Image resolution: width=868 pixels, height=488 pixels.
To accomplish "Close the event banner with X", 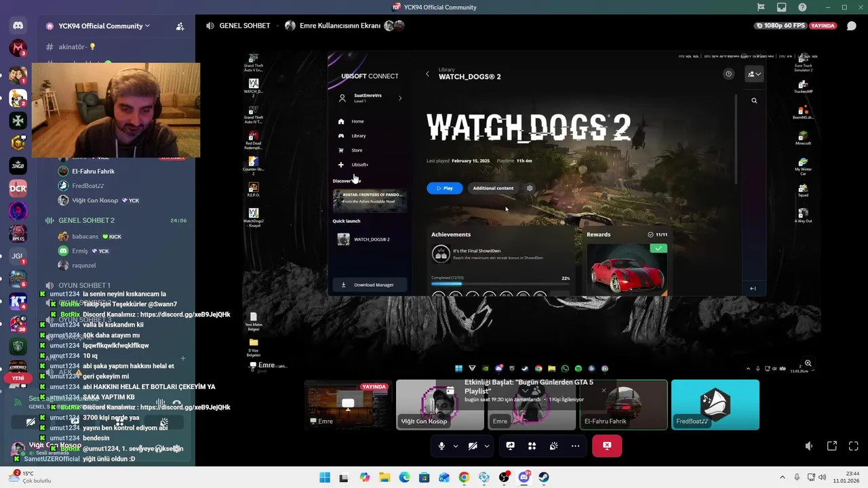I will click(x=604, y=390).
